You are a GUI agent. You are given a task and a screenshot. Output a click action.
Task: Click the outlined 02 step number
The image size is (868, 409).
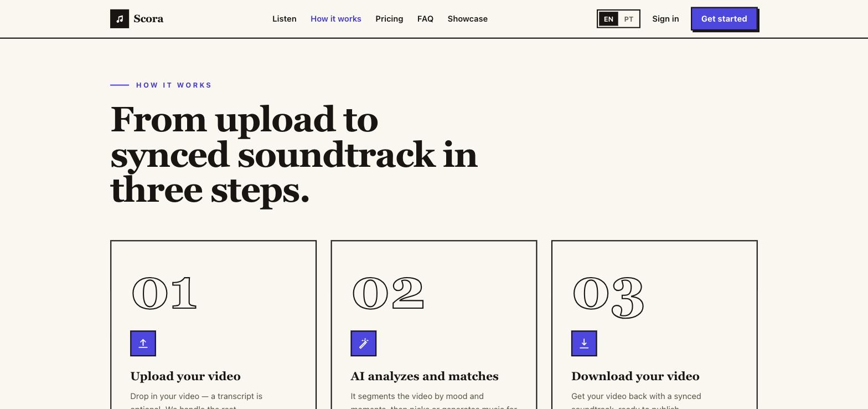pyautogui.click(x=388, y=294)
